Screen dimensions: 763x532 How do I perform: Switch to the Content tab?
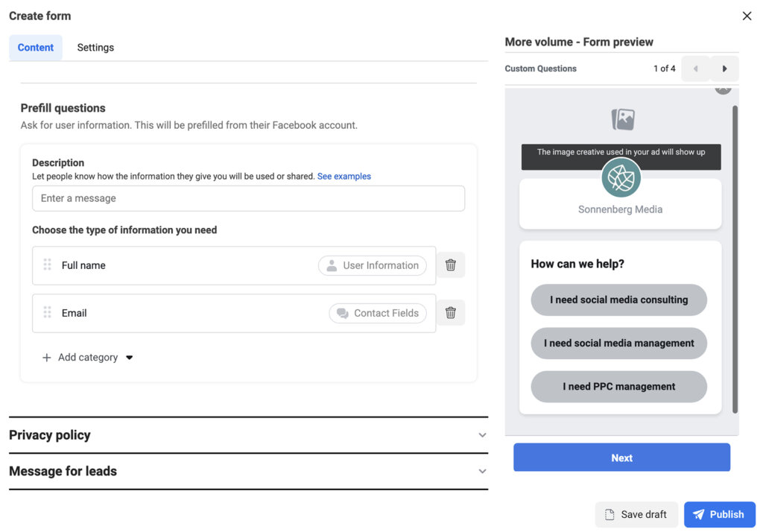click(36, 48)
